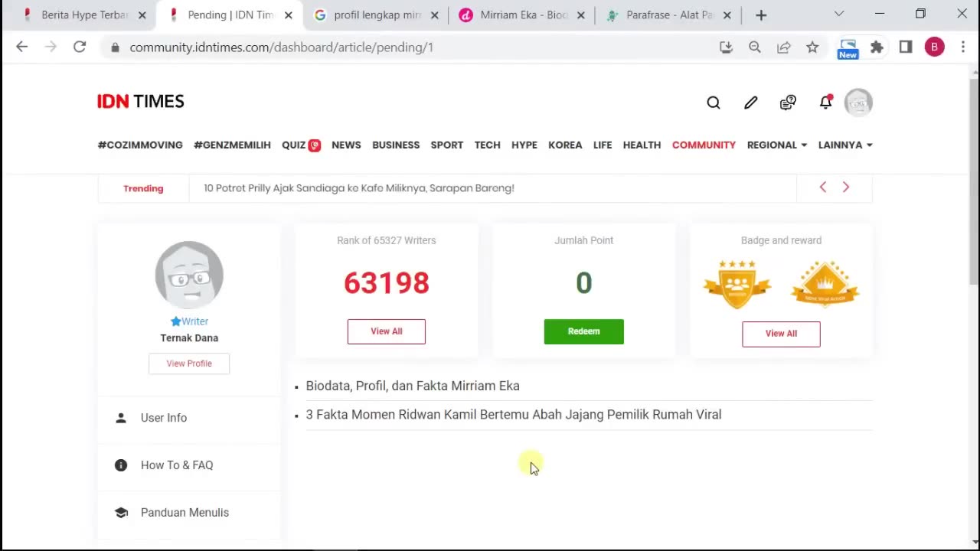The height and width of the screenshot is (551, 980).
Task: Expand the REGIONAL dropdown
Action: click(776, 145)
